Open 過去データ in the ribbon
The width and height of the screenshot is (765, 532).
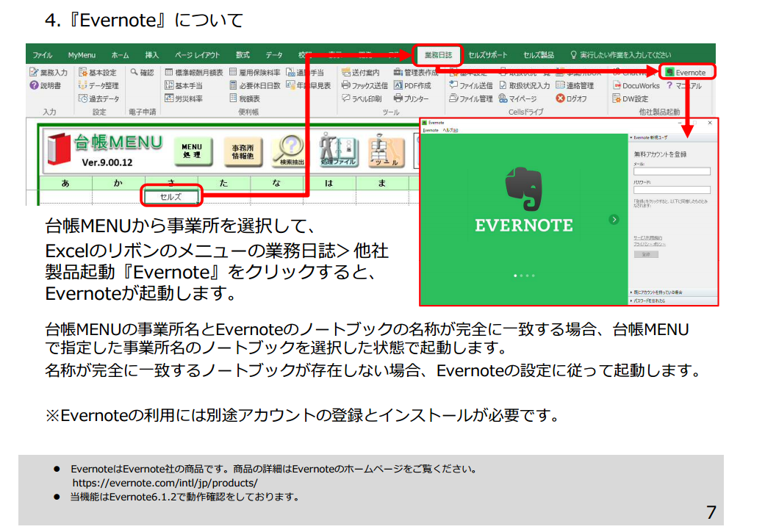point(98,98)
